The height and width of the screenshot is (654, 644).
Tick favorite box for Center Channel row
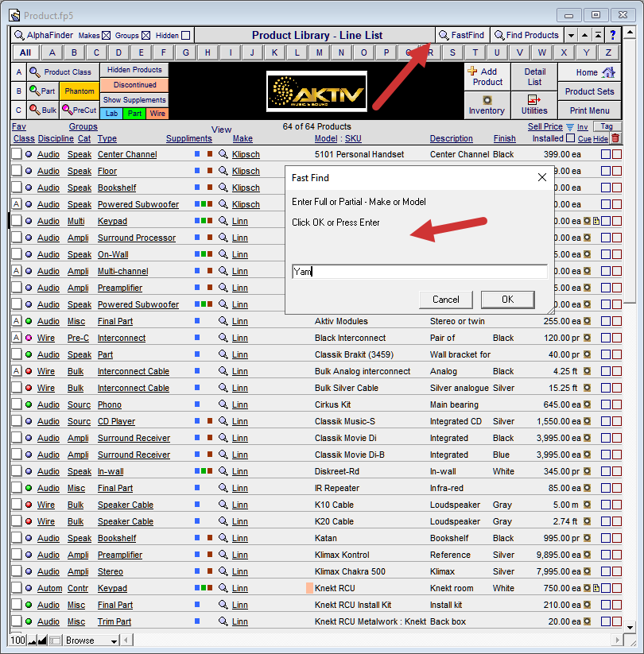pos(16,154)
